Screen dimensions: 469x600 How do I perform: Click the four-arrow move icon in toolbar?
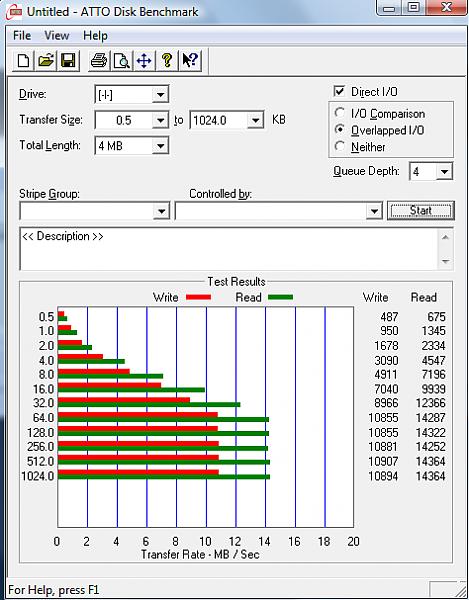coord(144,60)
